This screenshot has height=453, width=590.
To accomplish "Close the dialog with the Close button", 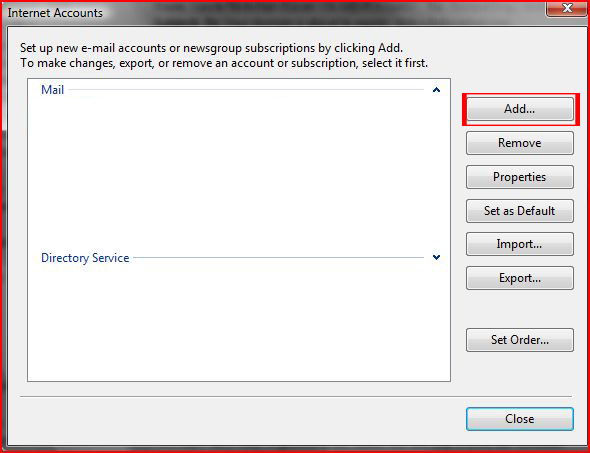I will (520, 419).
